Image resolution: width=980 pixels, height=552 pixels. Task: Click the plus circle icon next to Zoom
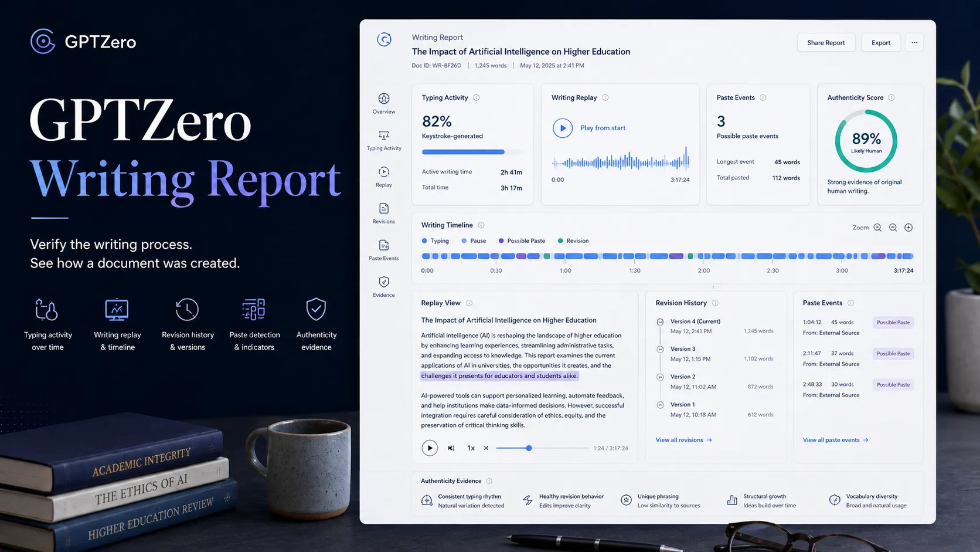pyautogui.click(x=908, y=228)
